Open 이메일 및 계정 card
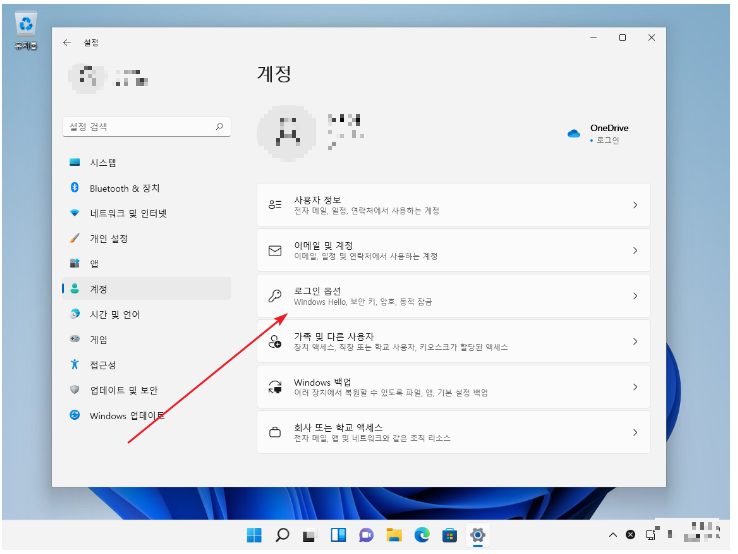The width and height of the screenshot is (738, 554). [454, 250]
